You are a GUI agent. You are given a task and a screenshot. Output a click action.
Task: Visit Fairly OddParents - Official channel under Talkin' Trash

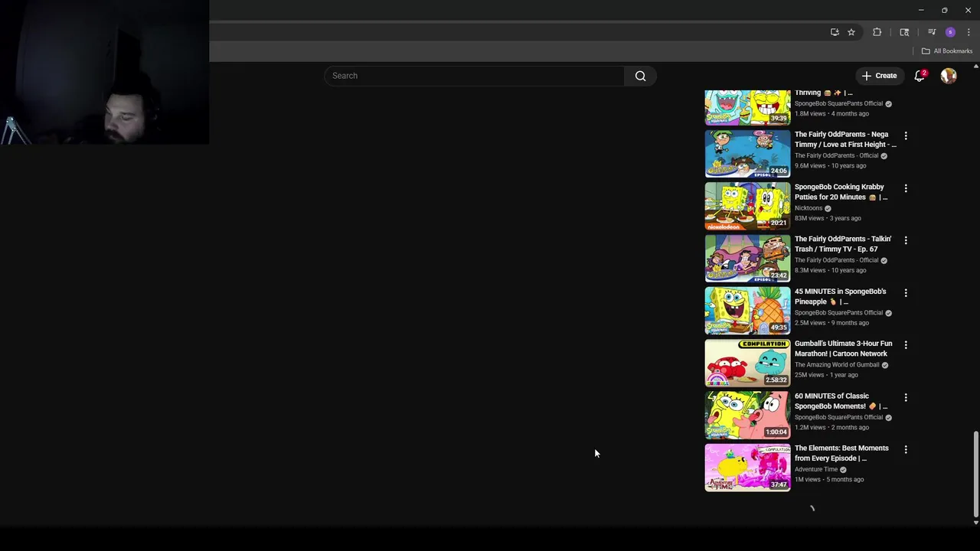pyautogui.click(x=837, y=260)
